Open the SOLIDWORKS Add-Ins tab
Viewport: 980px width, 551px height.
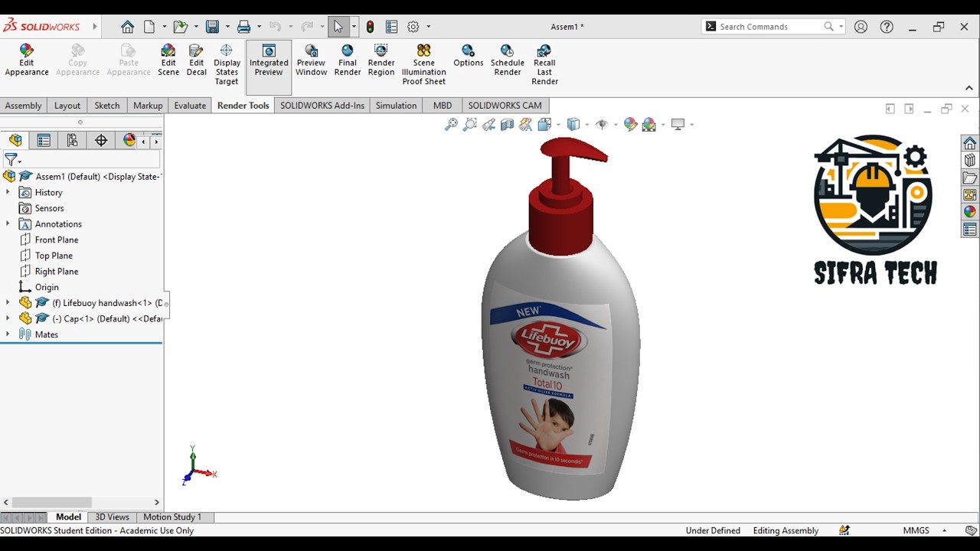322,106
